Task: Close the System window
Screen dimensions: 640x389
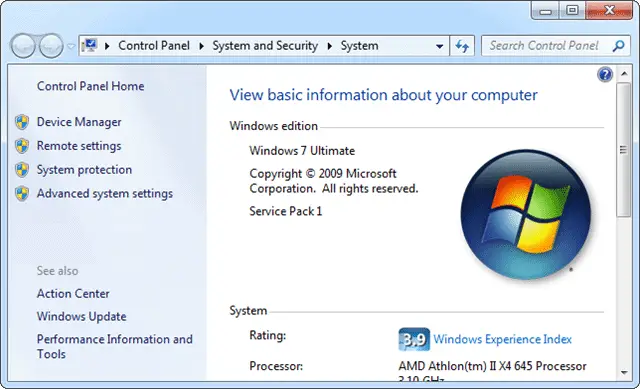Action: coord(609,10)
